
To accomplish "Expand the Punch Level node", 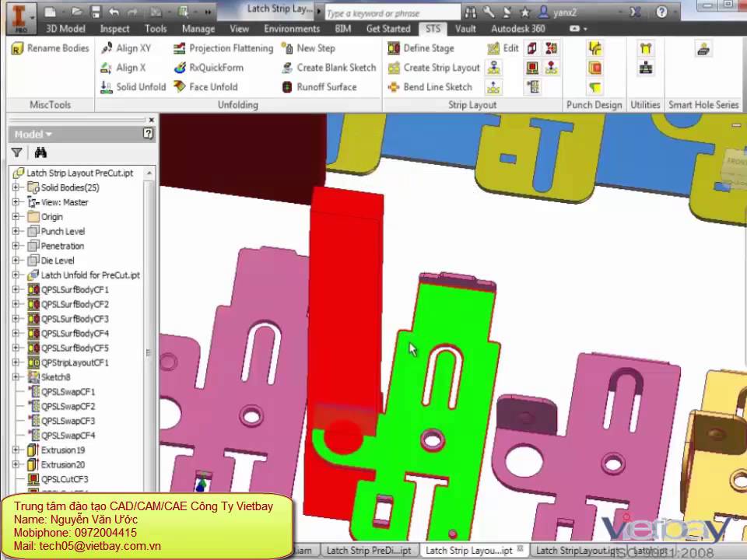I will click(16, 232).
